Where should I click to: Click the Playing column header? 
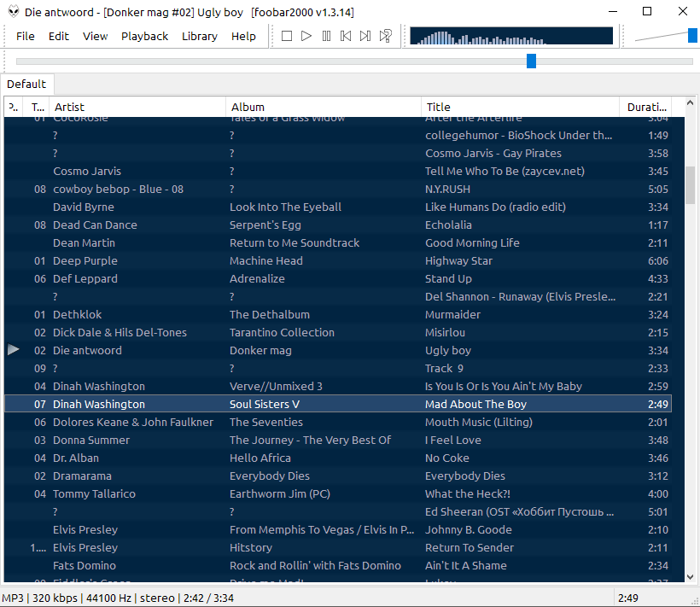[x=15, y=107]
